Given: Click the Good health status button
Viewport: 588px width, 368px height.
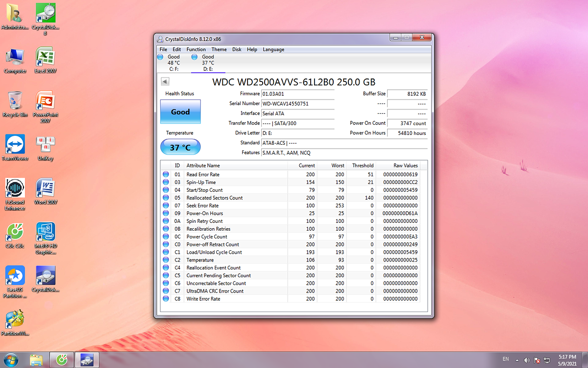Looking at the screenshot, I should 180,112.
